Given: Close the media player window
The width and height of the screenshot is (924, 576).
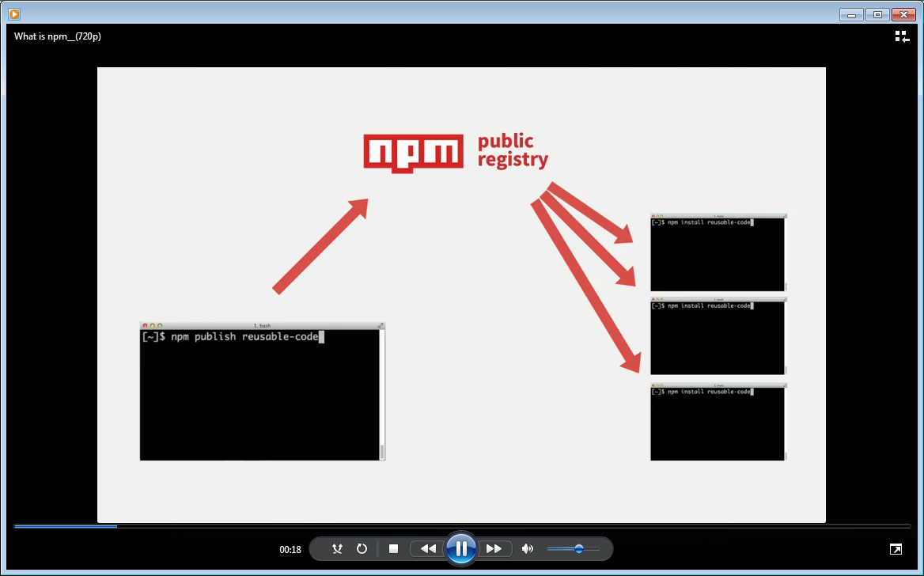Looking at the screenshot, I should click(903, 15).
